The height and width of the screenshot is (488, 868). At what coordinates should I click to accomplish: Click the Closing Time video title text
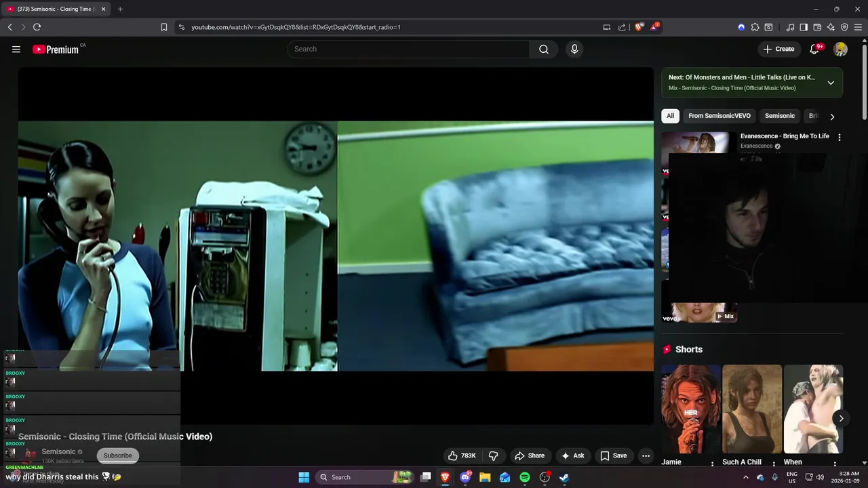click(x=115, y=436)
